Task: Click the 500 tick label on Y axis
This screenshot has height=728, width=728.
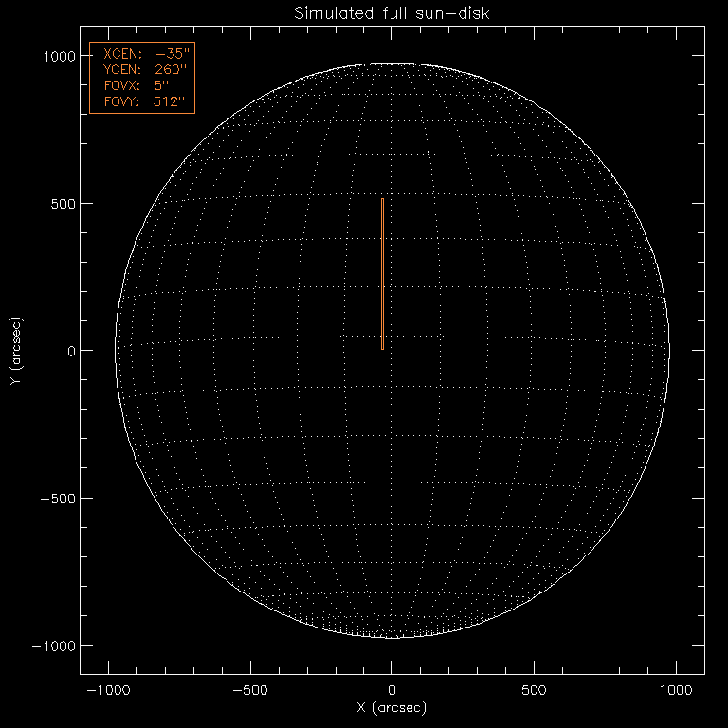Action: [62, 203]
